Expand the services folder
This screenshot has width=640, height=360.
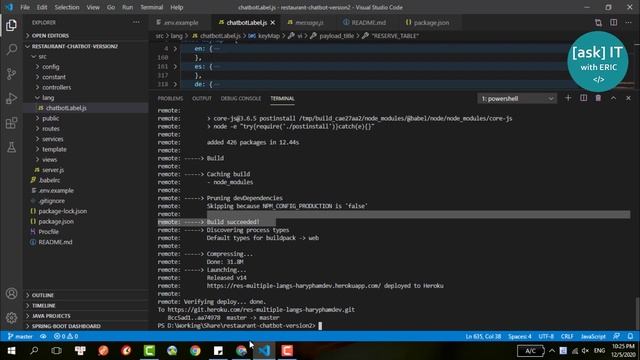click(53, 139)
